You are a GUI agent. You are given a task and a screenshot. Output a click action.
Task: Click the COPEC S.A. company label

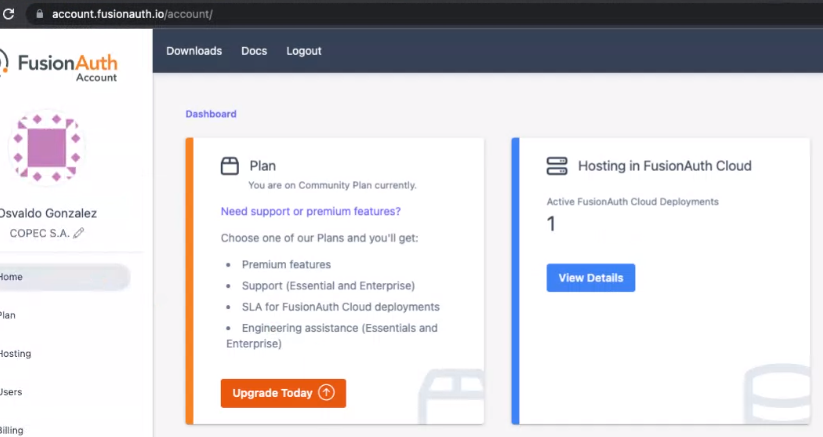40,233
